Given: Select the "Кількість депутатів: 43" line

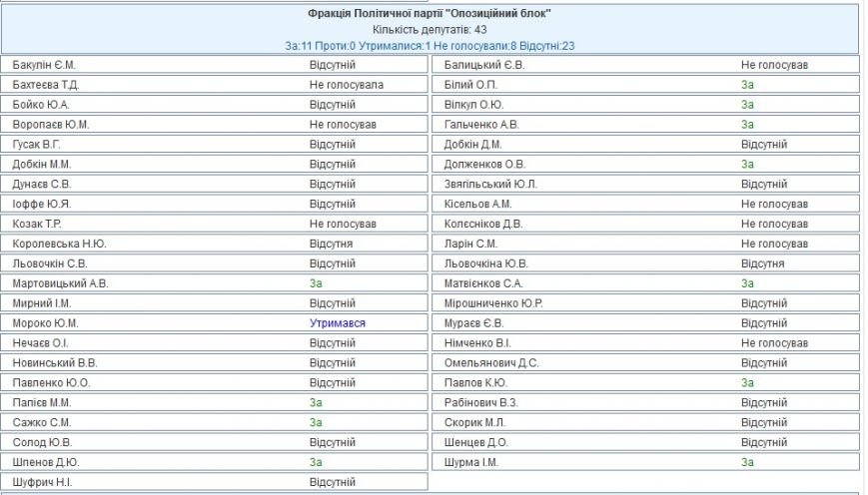Looking at the screenshot, I should click(x=430, y=30).
